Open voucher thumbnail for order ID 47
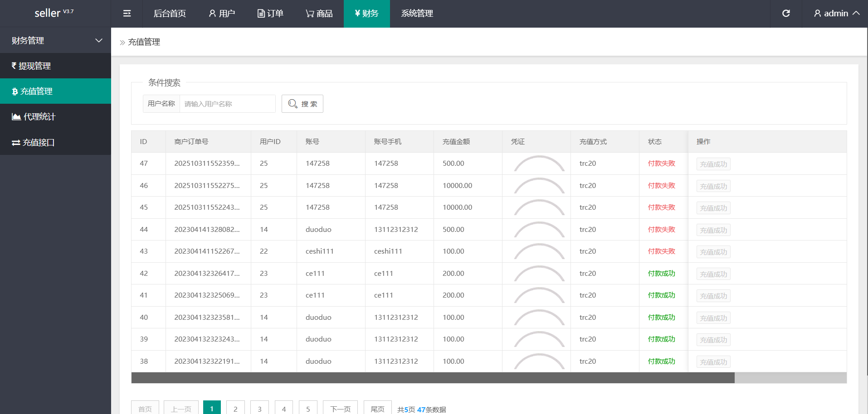The width and height of the screenshot is (868, 414). point(539,164)
